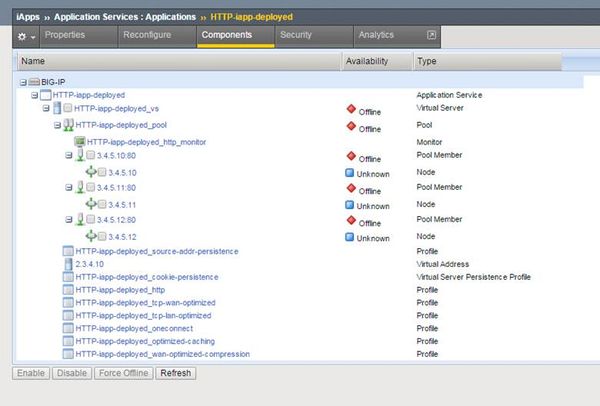Select the checkbox for node 3.4.5.12
Image resolution: width=600 pixels, height=406 pixels.
(102, 236)
